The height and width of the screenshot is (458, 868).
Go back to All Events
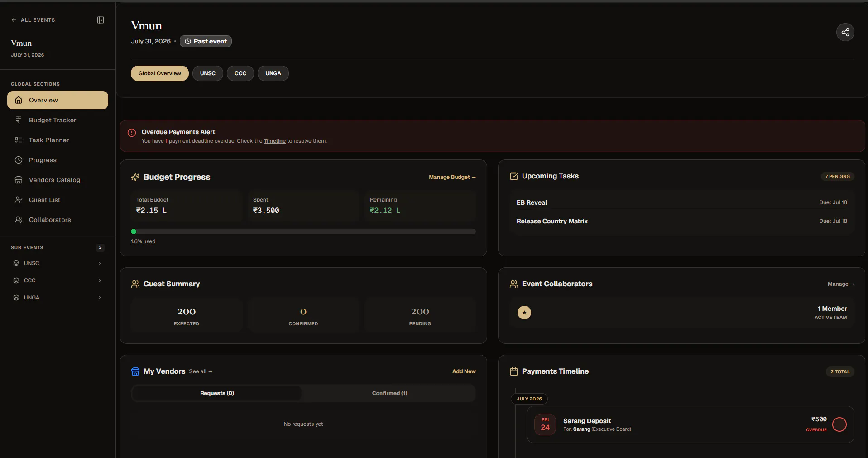click(x=33, y=20)
